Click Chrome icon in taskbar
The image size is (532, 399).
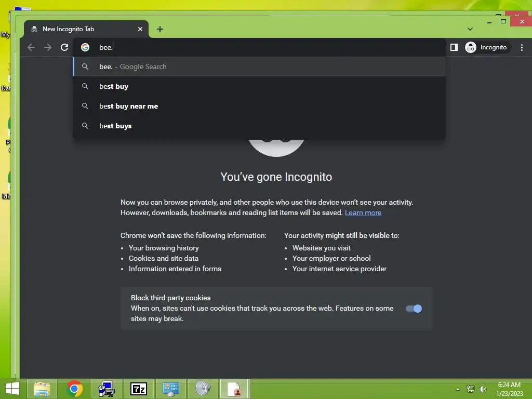coord(74,389)
